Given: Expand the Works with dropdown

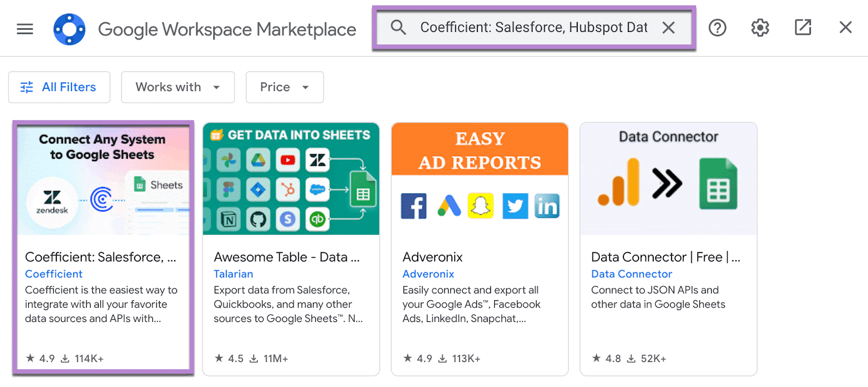Looking at the screenshot, I should coord(178,87).
